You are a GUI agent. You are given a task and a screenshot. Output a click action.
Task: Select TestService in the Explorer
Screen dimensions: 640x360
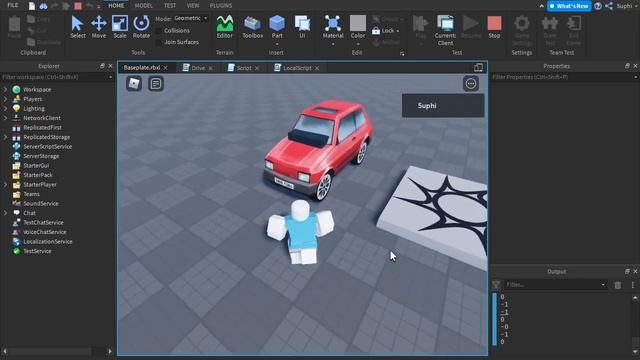point(37,251)
